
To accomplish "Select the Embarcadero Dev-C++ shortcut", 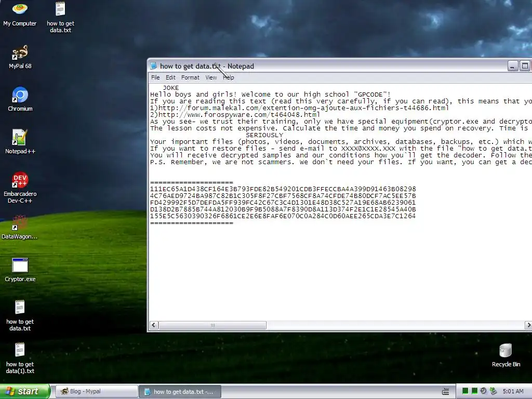I will [x=20, y=188].
